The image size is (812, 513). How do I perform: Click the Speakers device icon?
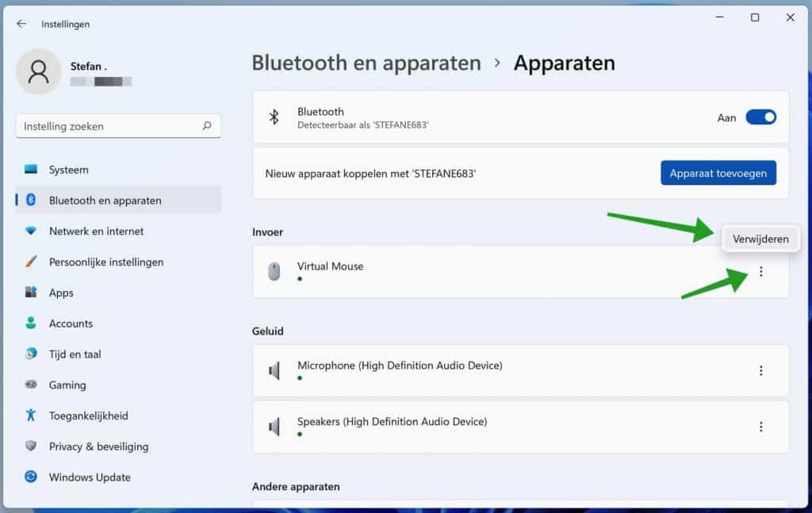(274, 426)
